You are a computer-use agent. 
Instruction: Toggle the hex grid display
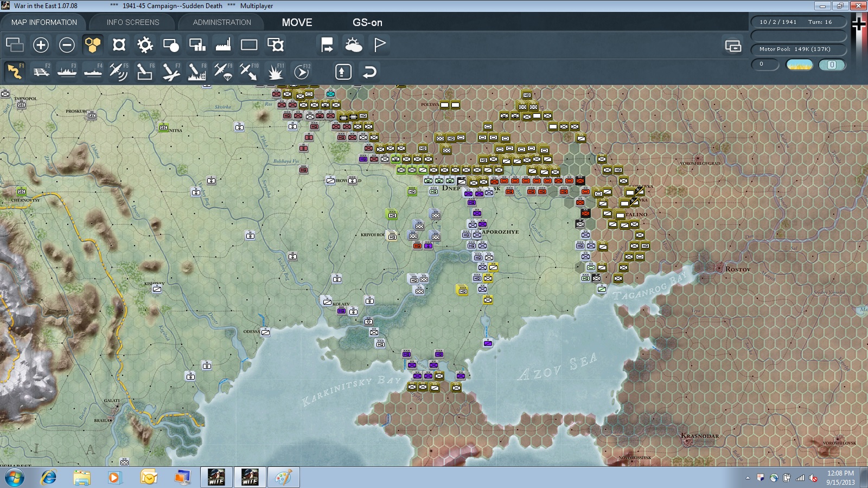tap(93, 45)
